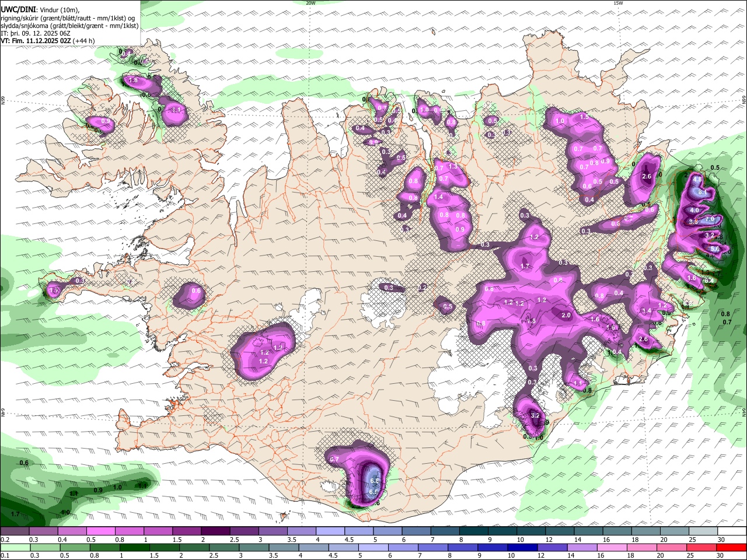Viewport: 747px width, 560px height.
Task: Click the valid time 'VT: Fim. 11.12.2025 02Z'
Action: (x=36, y=41)
